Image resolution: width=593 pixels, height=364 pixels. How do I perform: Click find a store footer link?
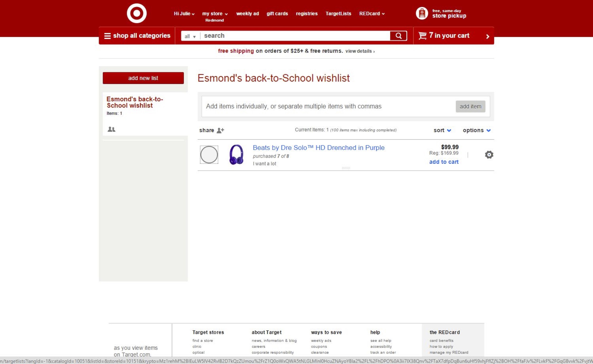202,340
